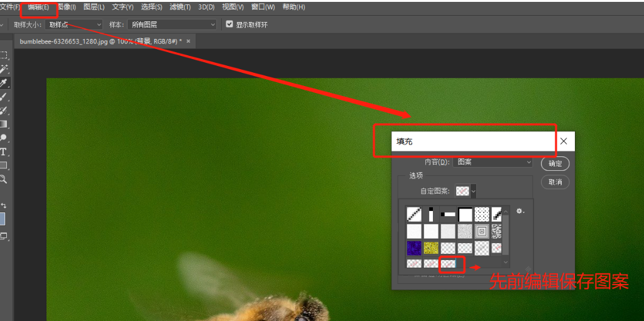Choose the concentric squares pattern swatch
This screenshot has height=321, width=644.
(482, 231)
